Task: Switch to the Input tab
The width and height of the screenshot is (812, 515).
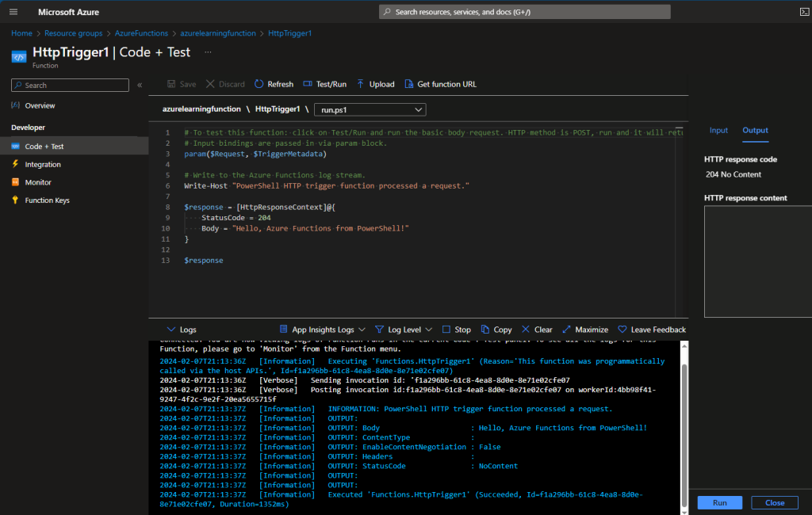Action: [x=718, y=131]
